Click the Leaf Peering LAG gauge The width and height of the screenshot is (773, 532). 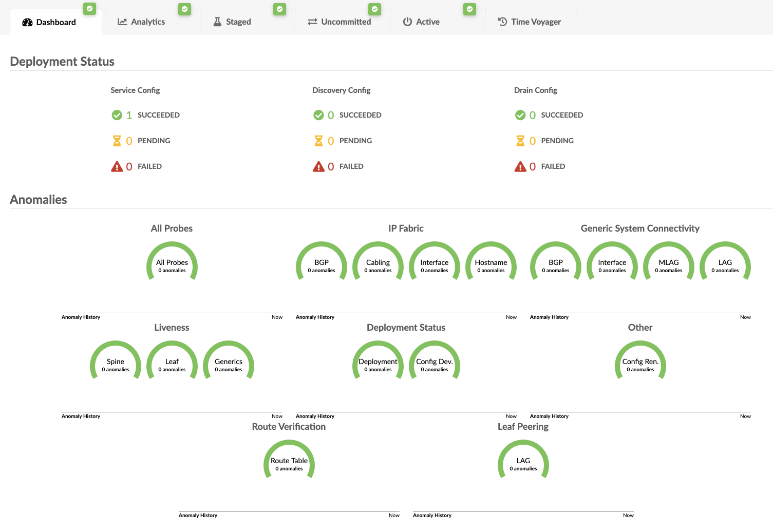coord(523,464)
